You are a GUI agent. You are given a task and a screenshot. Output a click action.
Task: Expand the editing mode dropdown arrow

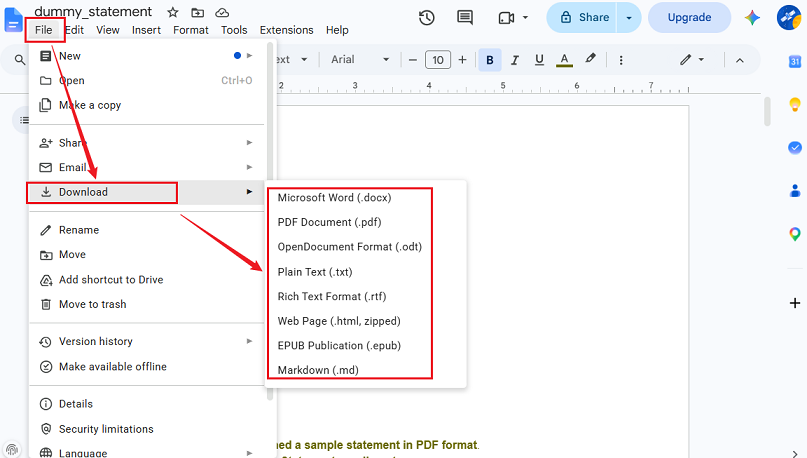701,60
